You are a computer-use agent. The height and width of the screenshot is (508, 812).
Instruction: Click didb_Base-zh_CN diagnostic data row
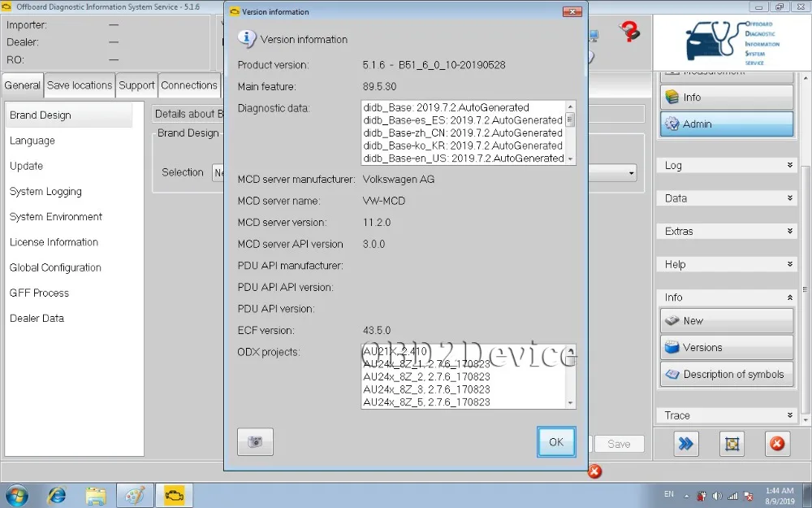[x=463, y=132]
